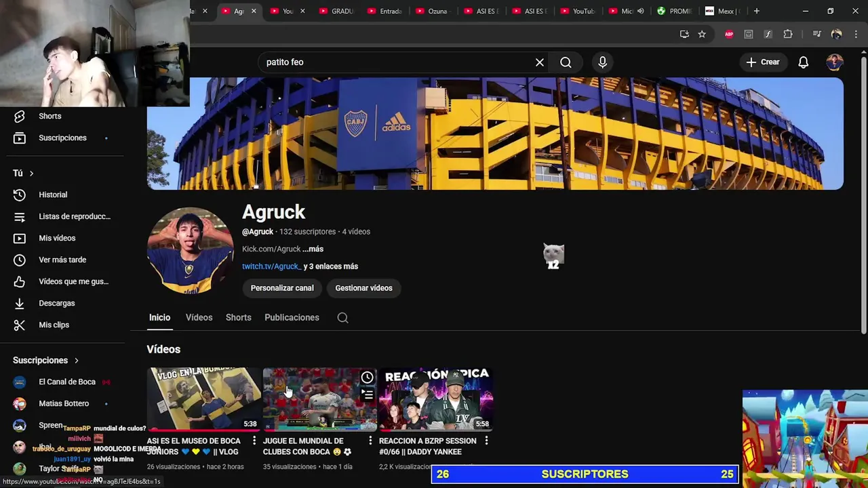Open Chrome media controls icon

[816, 35]
